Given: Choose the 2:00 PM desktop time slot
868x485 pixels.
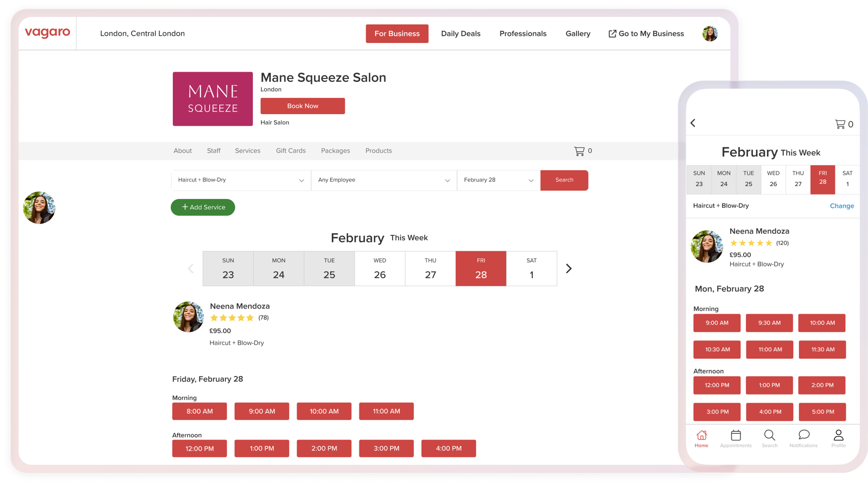Looking at the screenshot, I should 324,448.
